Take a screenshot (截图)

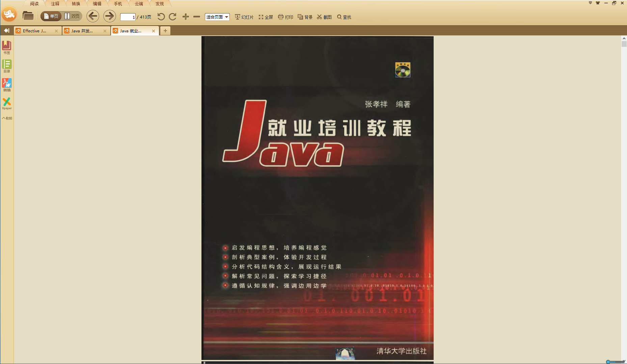point(324,17)
